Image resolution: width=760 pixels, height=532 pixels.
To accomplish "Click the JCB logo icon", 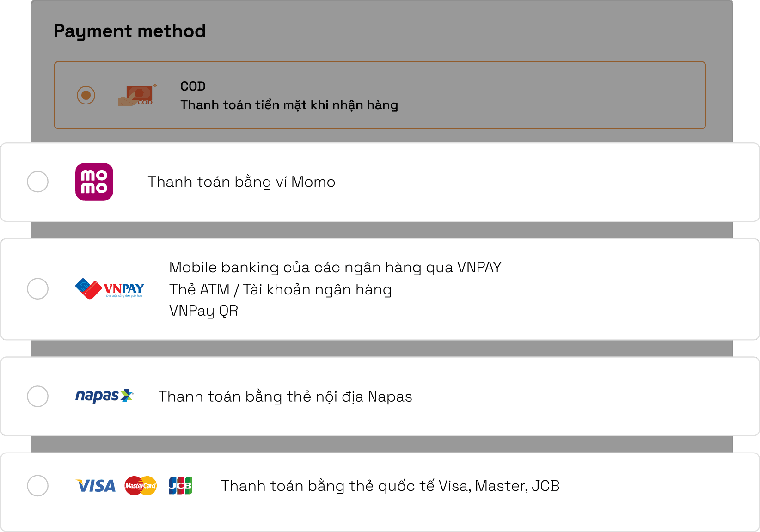I will point(181,486).
